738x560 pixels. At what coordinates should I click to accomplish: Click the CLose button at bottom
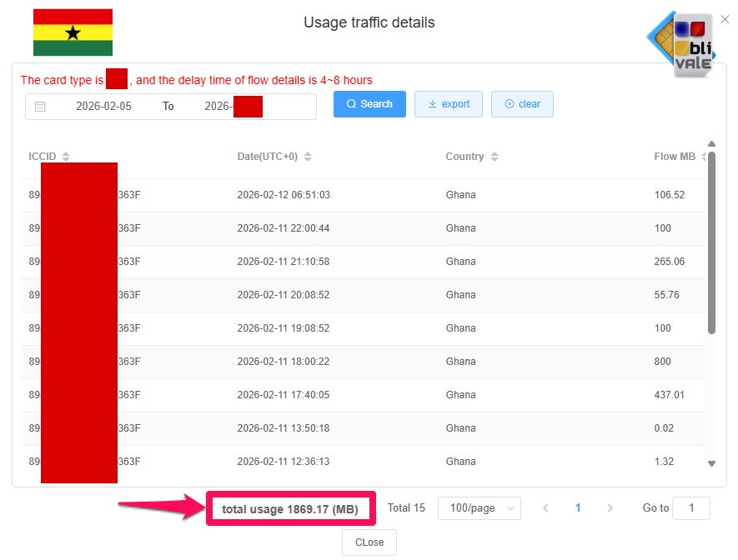369,542
